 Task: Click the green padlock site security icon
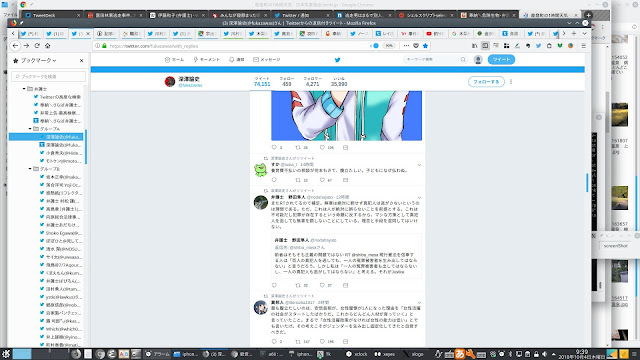(x=104, y=46)
